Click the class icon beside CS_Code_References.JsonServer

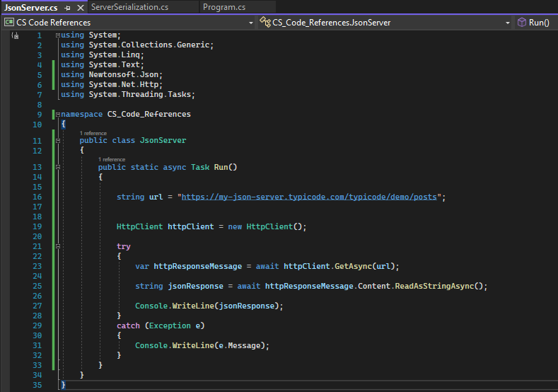tap(265, 23)
